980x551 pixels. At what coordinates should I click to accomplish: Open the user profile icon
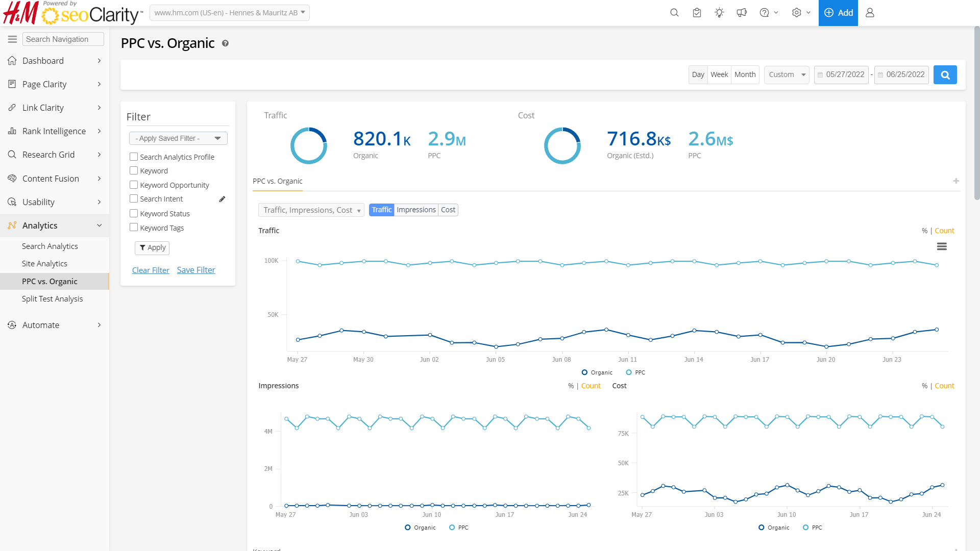pyautogui.click(x=870, y=13)
